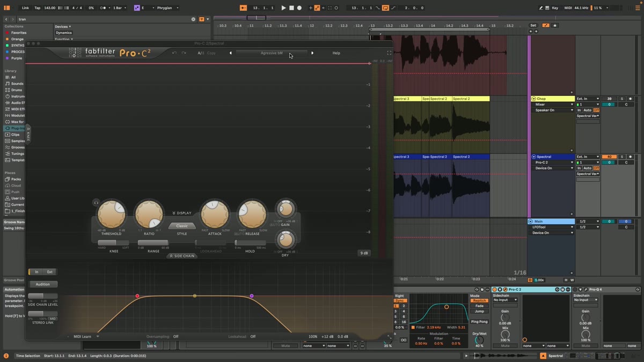Screen dimensions: 644x362
Task: Stop playback with the transport stop button
Action: 291,8
